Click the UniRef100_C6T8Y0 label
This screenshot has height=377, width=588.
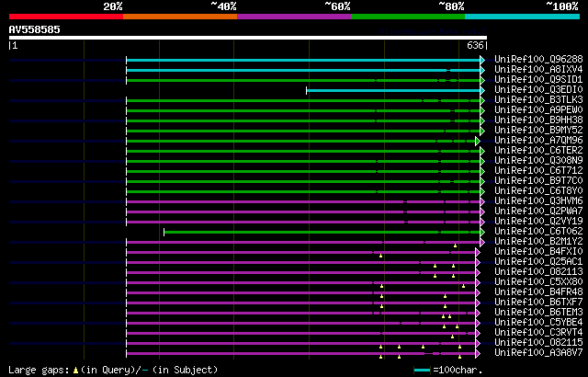point(538,191)
